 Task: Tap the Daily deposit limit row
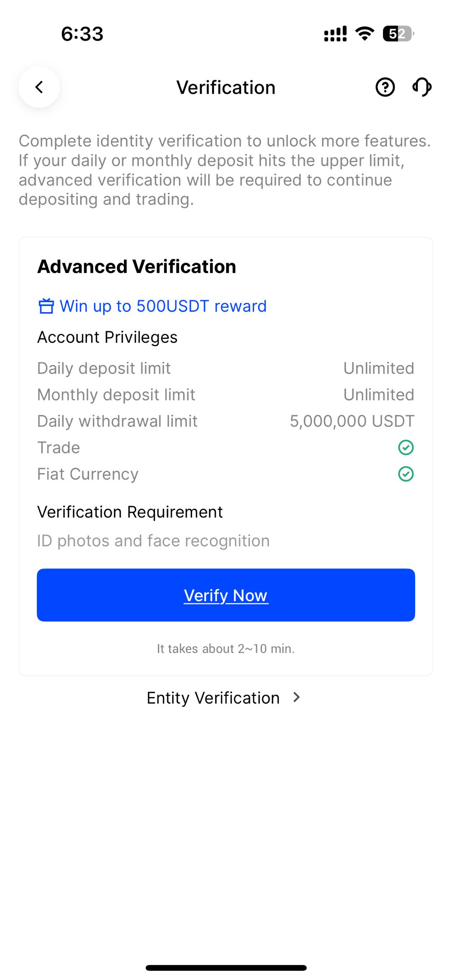[x=226, y=368]
